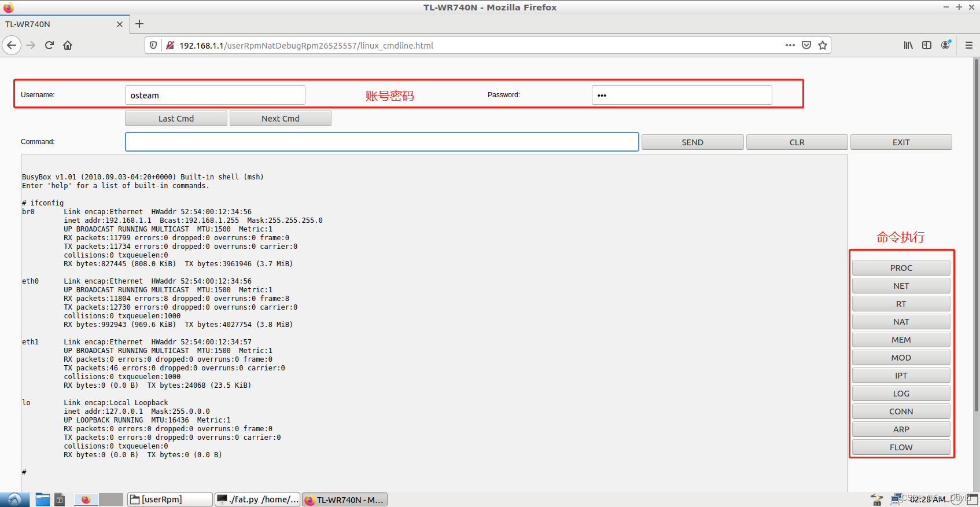This screenshot has height=507, width=980.
Task: Switch to the TL-WR740N Firefox taskbar entry
Action: tap(345, 499)
